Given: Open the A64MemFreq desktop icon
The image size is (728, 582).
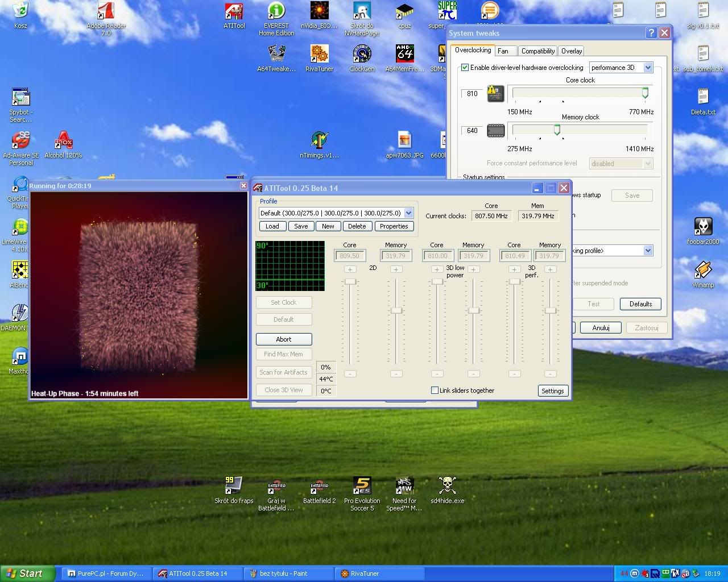Looking at the screenshot, I should click(404, 59).
